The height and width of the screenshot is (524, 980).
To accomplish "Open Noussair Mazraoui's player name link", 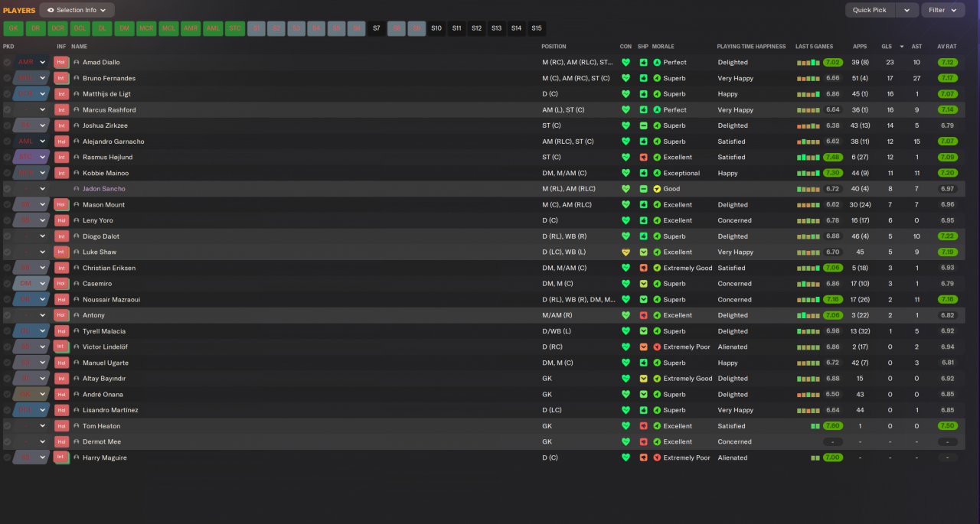I will [x=111, y=300].
